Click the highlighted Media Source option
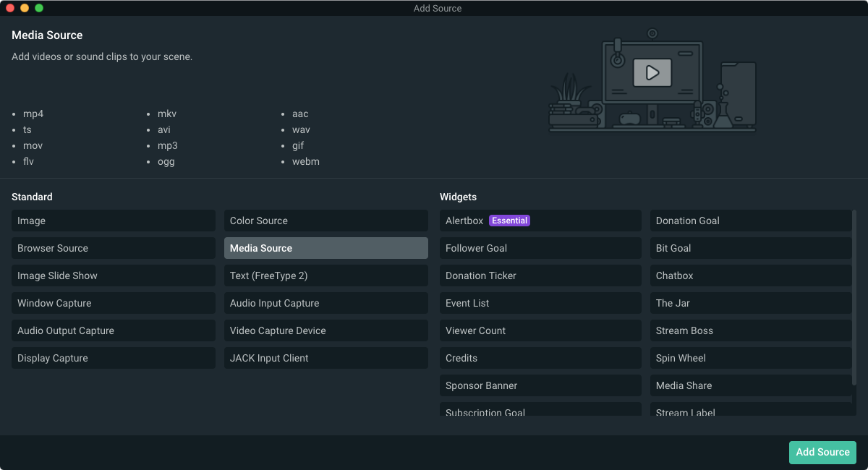This screenshot has width=868, height=470. click(325, 248)
